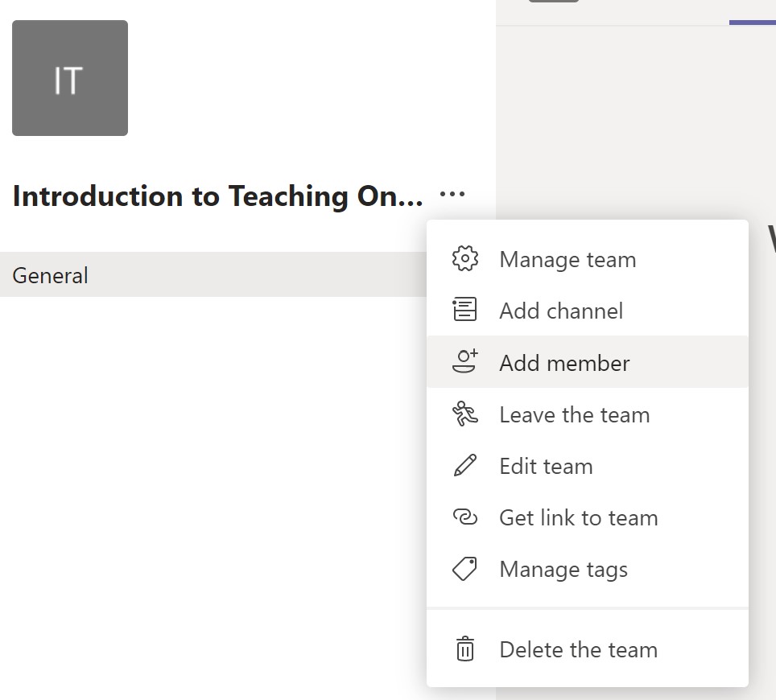Click the Get link chain icon
This screenshot has width=776, height=700.
point(464,517)
